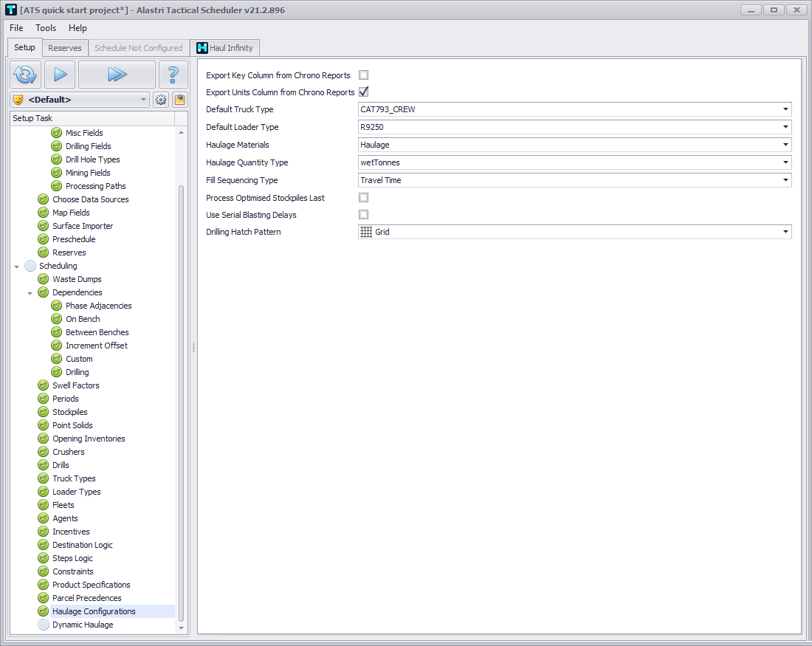Click the gear settings icon beside Default

coord(161,100)
